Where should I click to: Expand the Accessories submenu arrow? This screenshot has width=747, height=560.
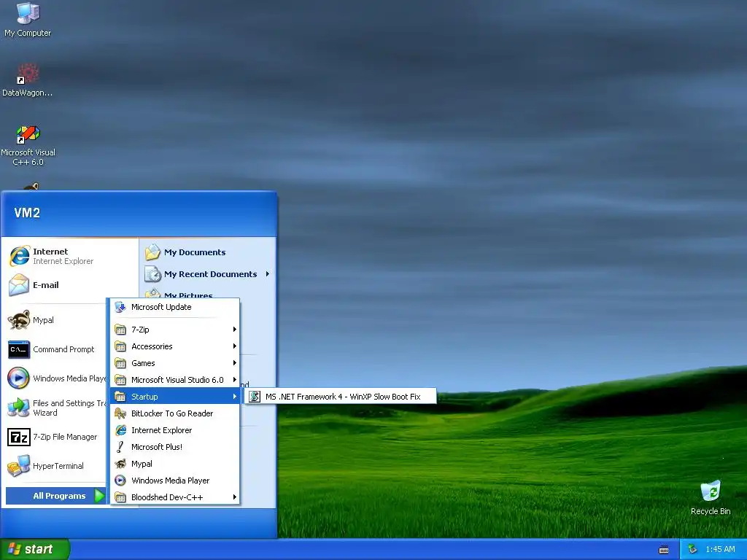(234, 346)
